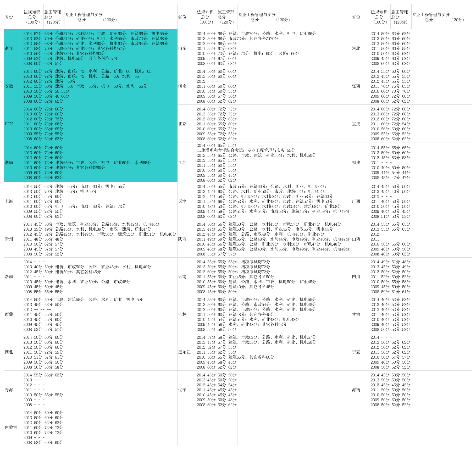
Task: Select the 海南 province cell
Action: pyautogui.click(x=361, y=390)
